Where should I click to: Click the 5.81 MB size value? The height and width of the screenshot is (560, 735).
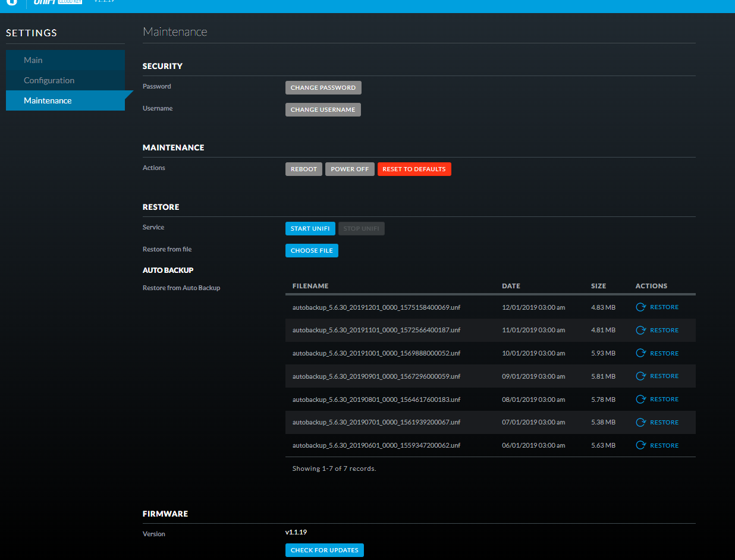[x=603, y=376]
